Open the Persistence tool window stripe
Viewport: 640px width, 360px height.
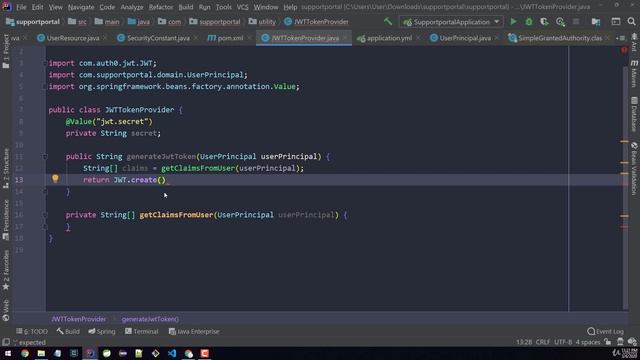pyautogui.click(x=6, y=220)
